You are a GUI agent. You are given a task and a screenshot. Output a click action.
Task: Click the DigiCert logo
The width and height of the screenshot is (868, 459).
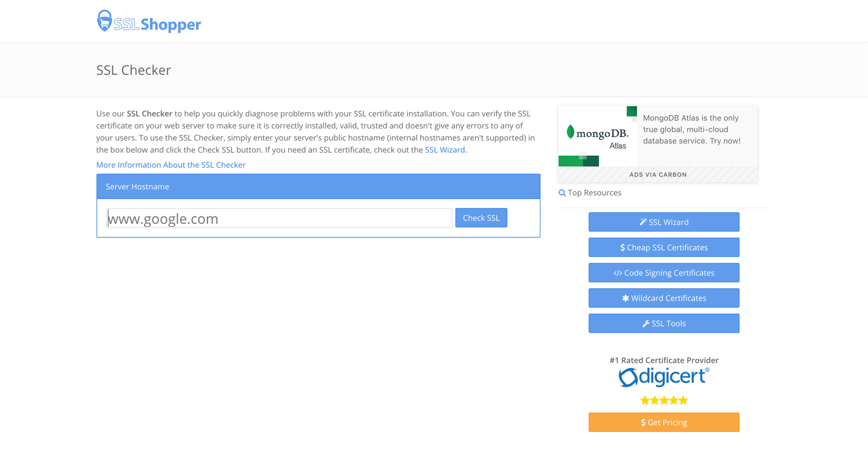[x=664, y=377]
